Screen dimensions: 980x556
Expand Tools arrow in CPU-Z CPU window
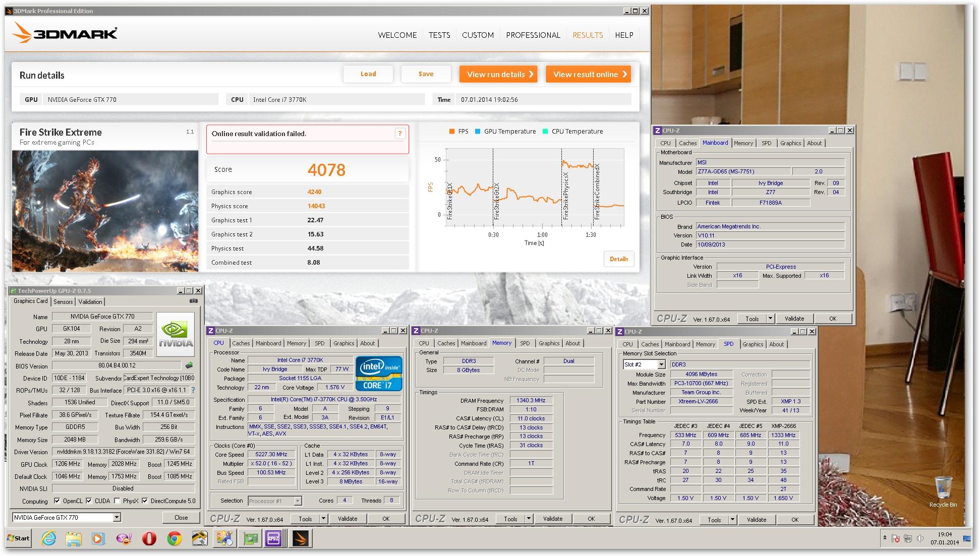[x=323, y=519]
